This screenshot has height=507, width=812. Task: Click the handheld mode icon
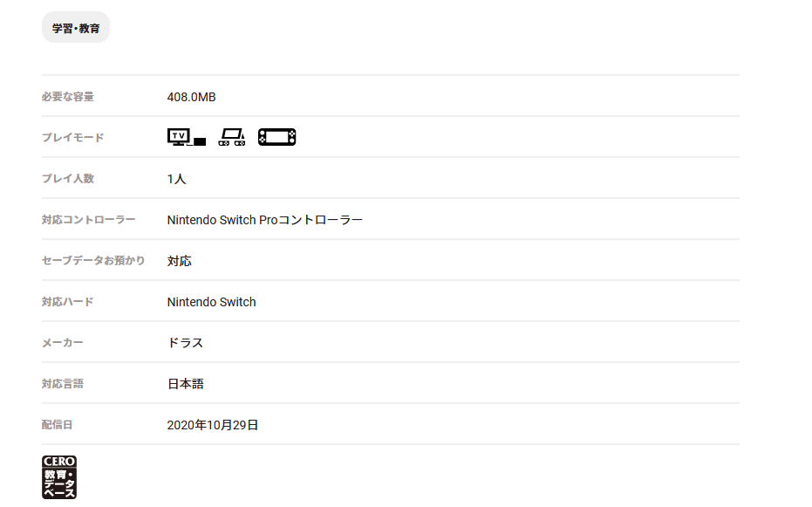(276, 137)
